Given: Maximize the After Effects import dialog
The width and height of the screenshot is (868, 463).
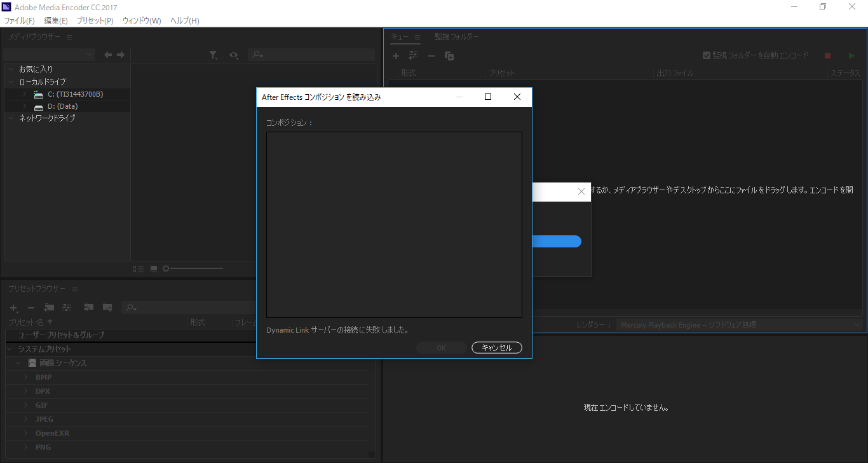Looking at the screenshot, I should 488,97.
